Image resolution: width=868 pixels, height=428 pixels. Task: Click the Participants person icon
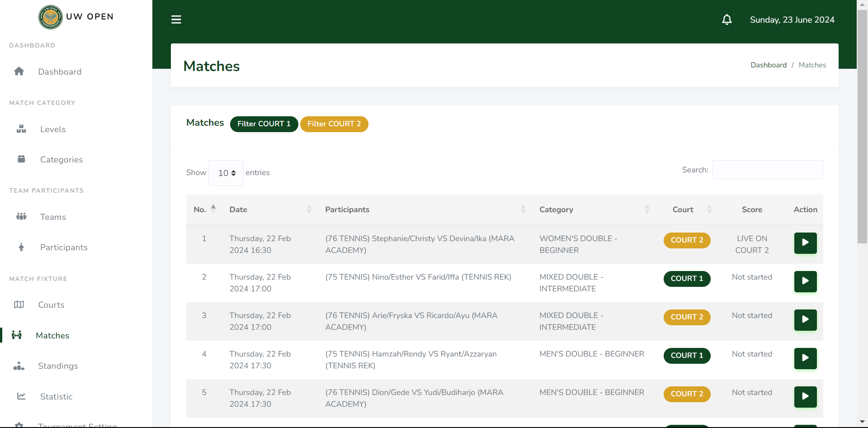[x=21, y=247]
